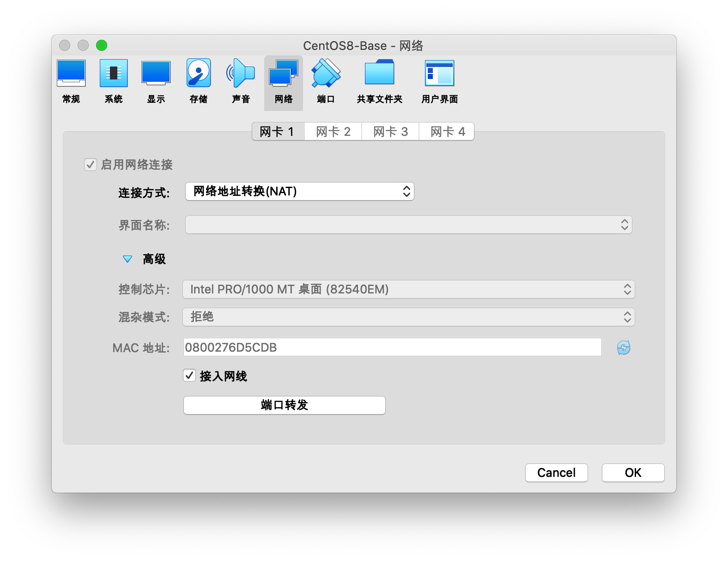Open the 控制芯片 Intel PRO/1000 dropdown

409,289
